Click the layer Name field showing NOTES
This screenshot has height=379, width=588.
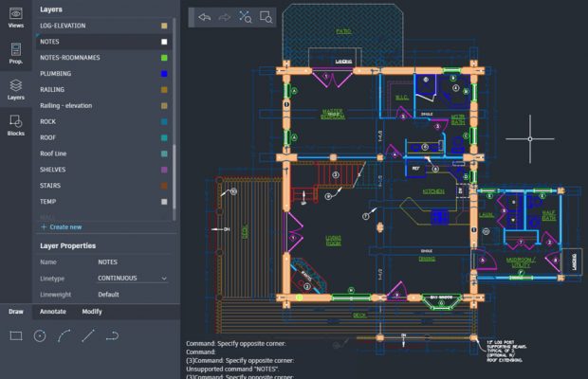click(x=132, y=262)
